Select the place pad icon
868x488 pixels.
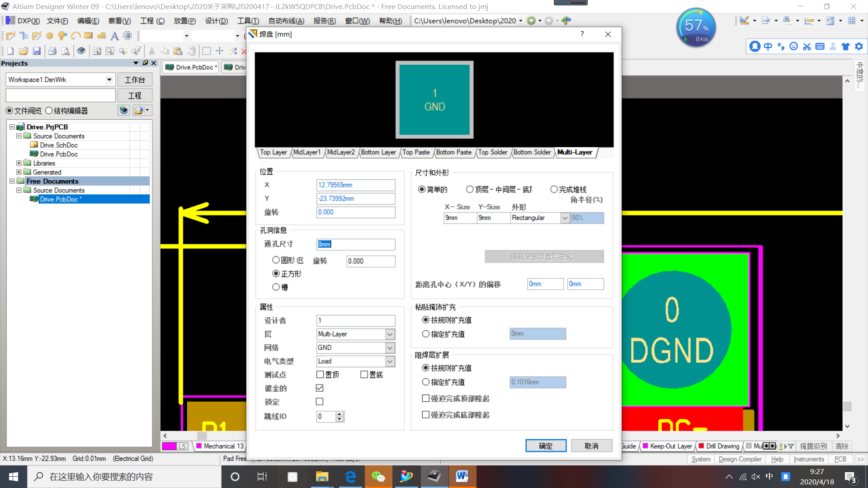pos(50,36)
